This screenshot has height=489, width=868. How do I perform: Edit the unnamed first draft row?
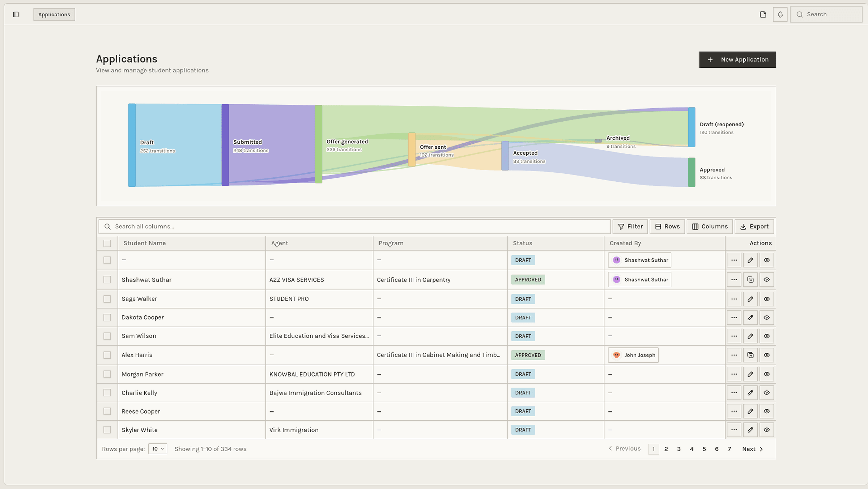750,260
